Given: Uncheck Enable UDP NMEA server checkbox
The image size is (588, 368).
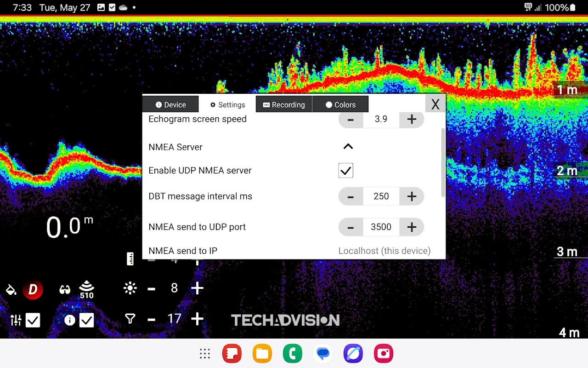Looking at the screenshot, I should pyautogui.click(x=345, y=171).
